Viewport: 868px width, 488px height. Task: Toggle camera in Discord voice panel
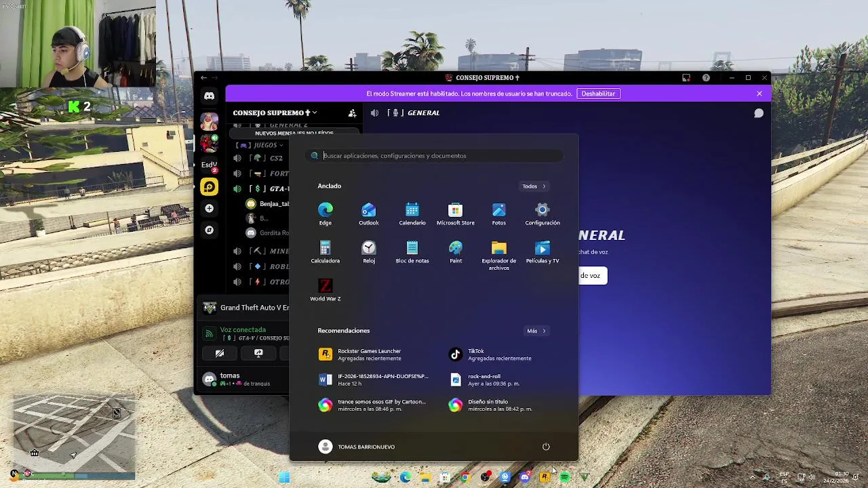[220, 353]
